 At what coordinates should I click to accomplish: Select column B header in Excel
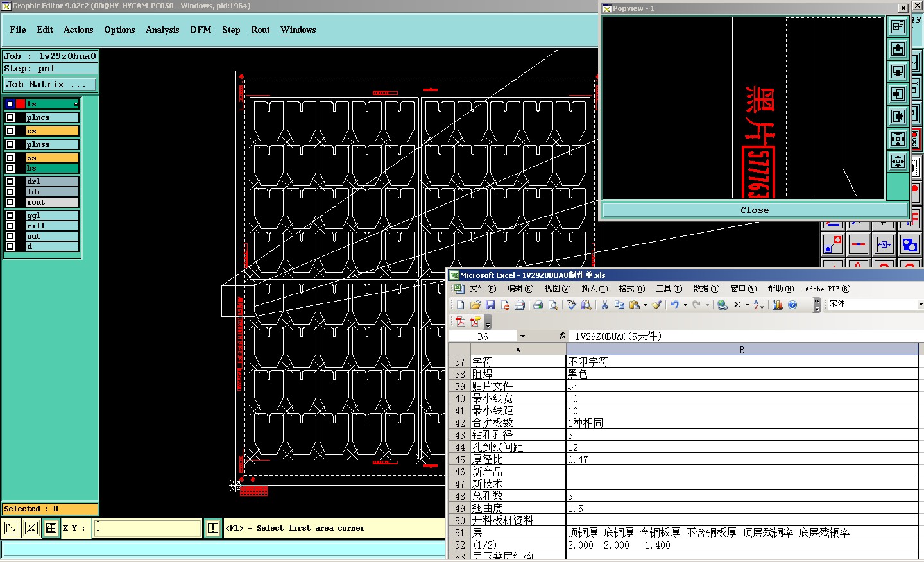(742, 350)
